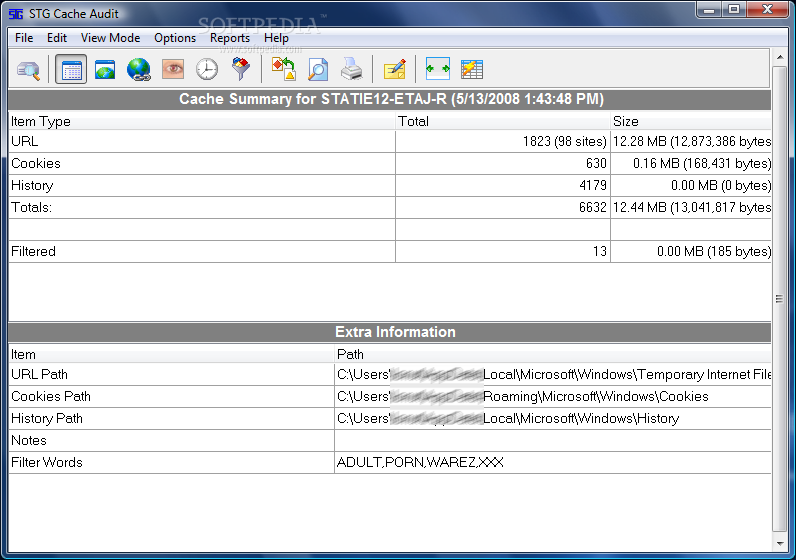The width and height of the screenshot is (796, 560).
Task: Click the STG application icon in title bar
Action: (16, 14)
